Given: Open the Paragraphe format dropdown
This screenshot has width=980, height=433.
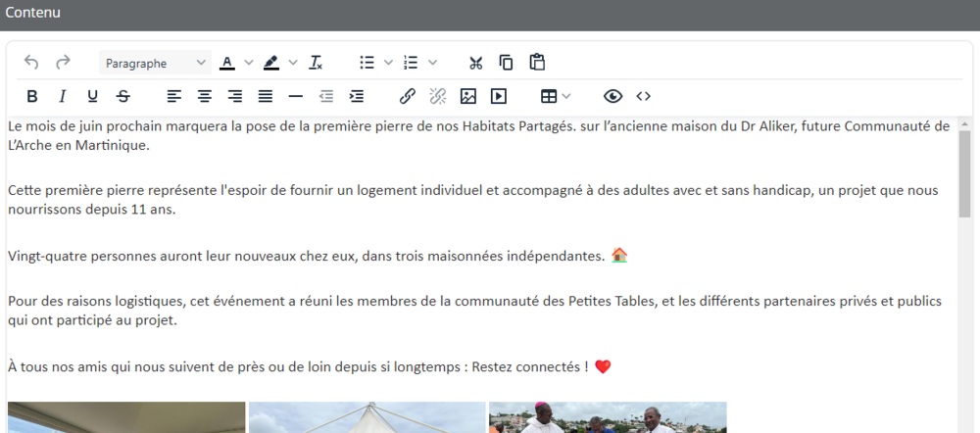Looking at the screenshot, I should coord(155,63).
